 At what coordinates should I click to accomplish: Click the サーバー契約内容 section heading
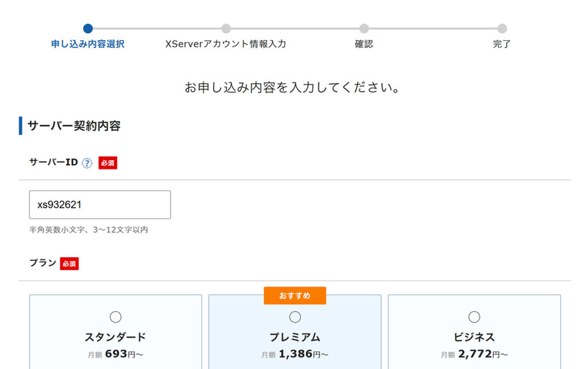[x=73, y=126]
